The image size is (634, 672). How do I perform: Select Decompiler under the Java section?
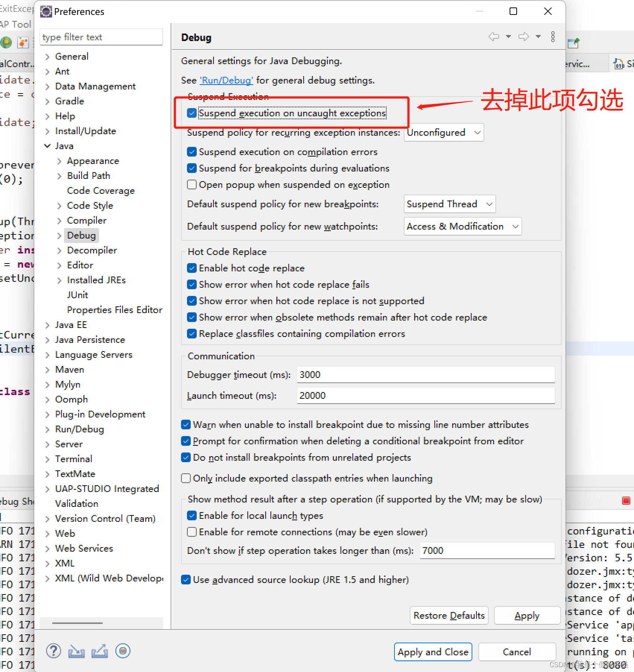[x=92, y=250]
